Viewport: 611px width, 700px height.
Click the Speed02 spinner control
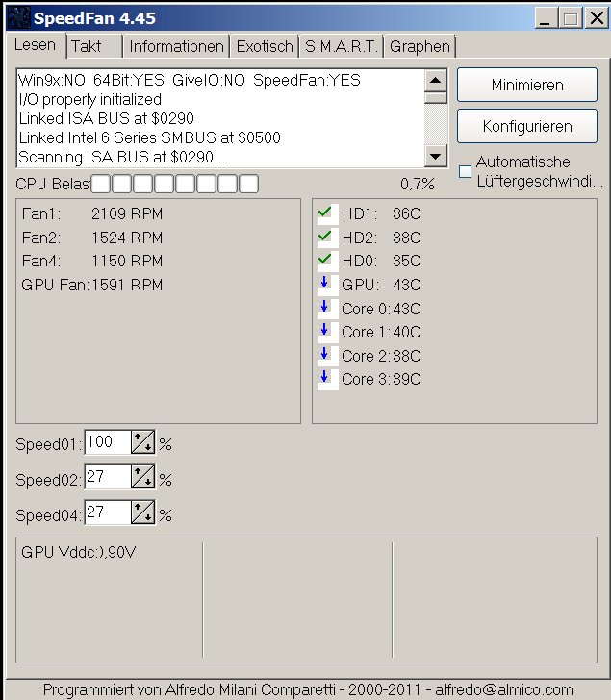[x=143, y=477]
